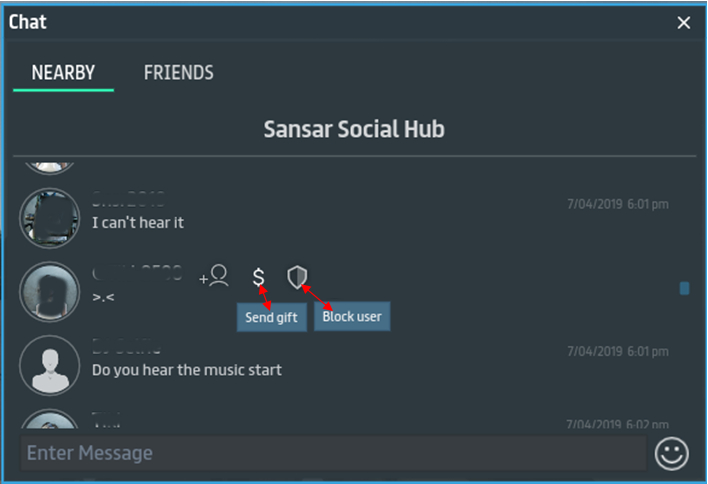Screen dimensions: 708x484
Task: Open the emoji smiley picker
Action: click(x=672, y=454)
